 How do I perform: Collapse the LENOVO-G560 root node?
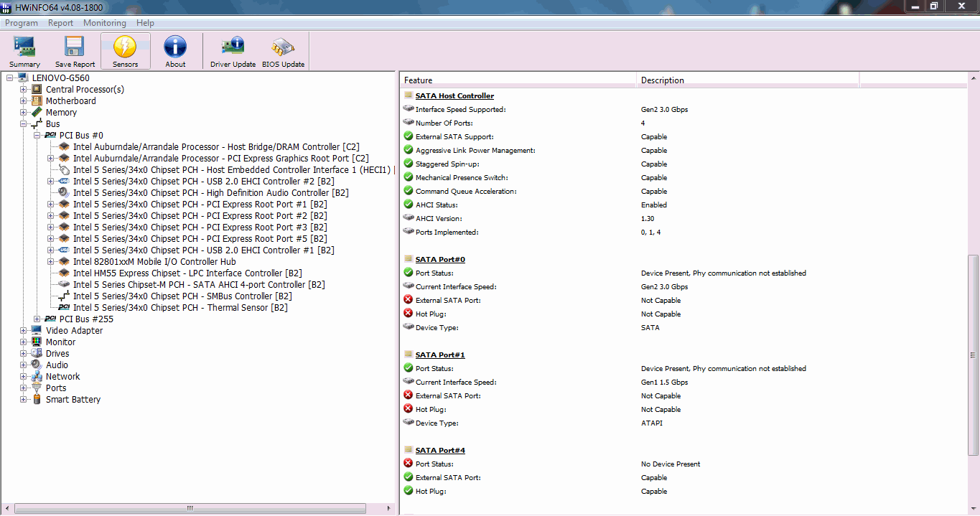click(10, 78)
